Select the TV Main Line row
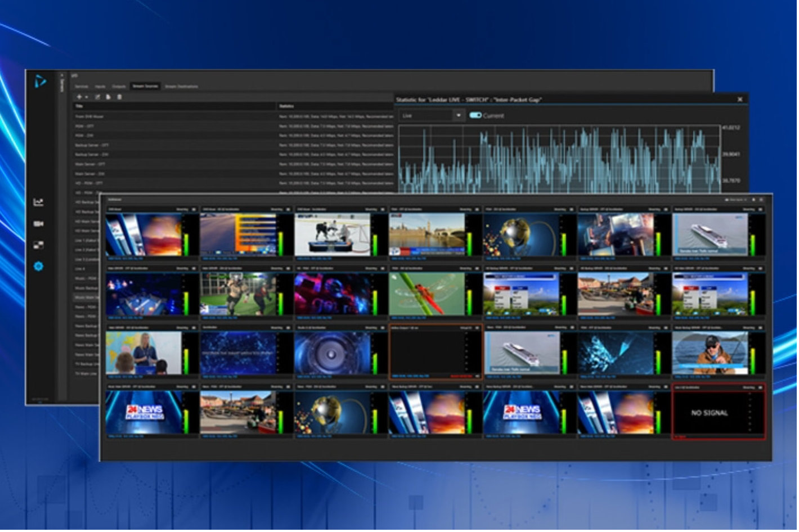Viewport: 799px width, 532px height. click(87, 374)
